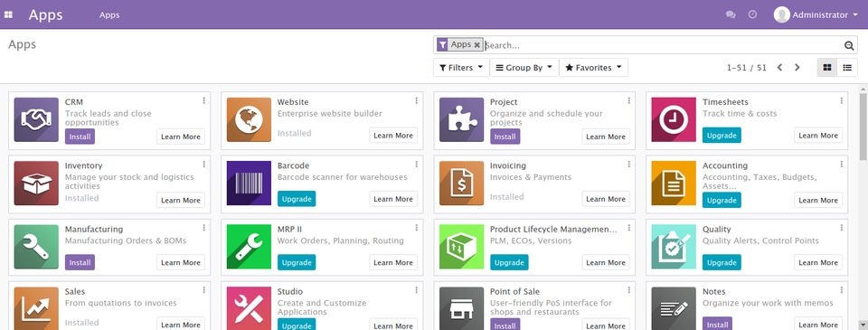
Task: Click the Website globe app icon
Action: pyautogui.click(x=249, y=119)
